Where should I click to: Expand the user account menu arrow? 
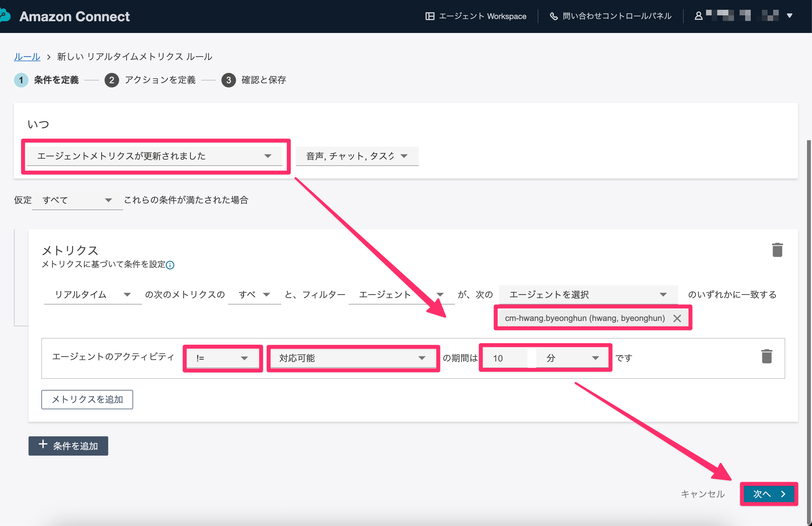(x=789, y=16)
